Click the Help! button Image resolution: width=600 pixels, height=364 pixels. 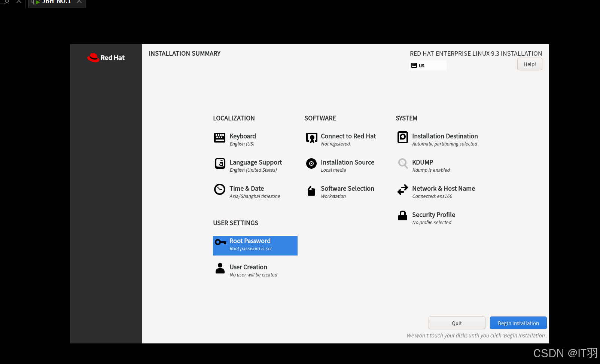point(530,64)
